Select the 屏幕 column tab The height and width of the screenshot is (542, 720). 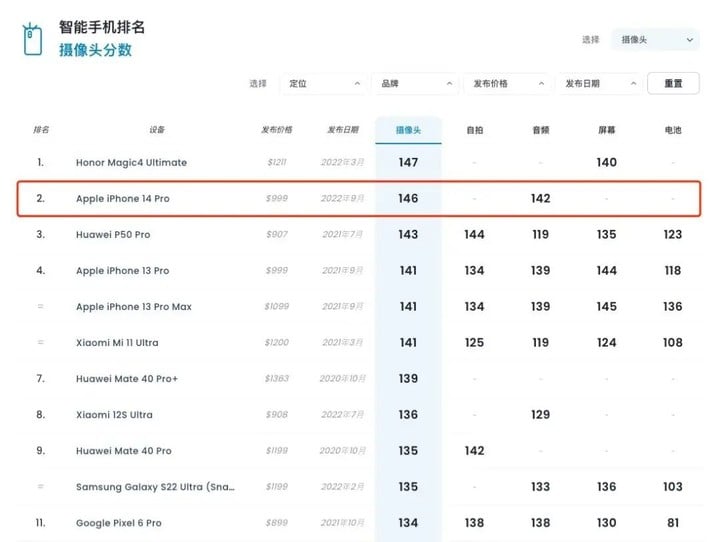[x=607, y=130]
